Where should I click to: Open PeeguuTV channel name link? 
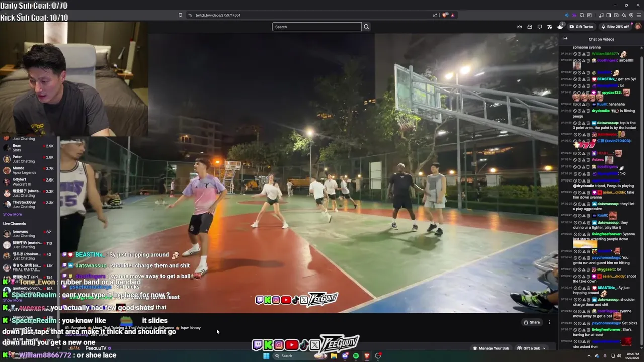(x=96, y=348)
